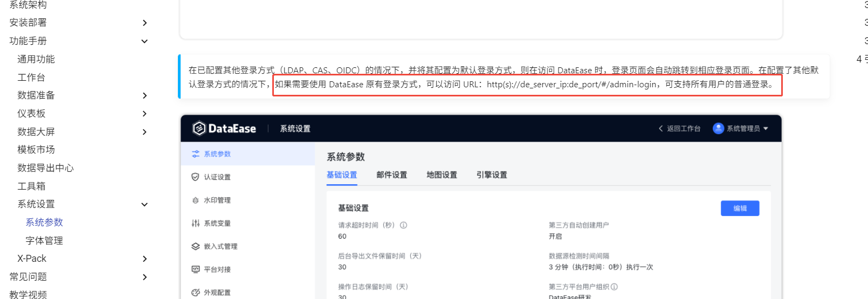Click the DataEase logo icon in screenshot
The width and height of the screenshot is (868, 299).
199,128
